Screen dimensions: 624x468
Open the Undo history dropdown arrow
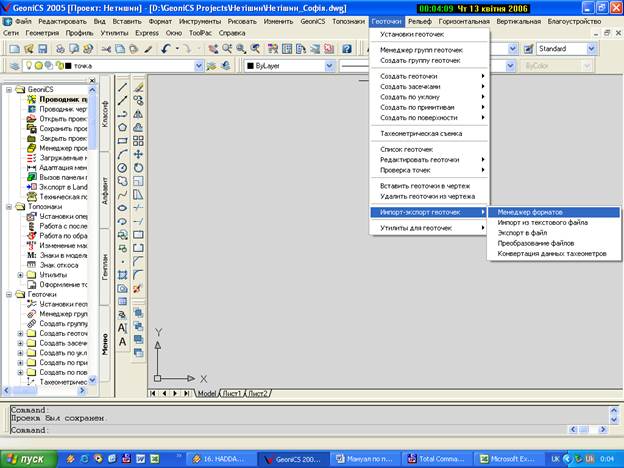pyautogui.click(x=177, y=49)
